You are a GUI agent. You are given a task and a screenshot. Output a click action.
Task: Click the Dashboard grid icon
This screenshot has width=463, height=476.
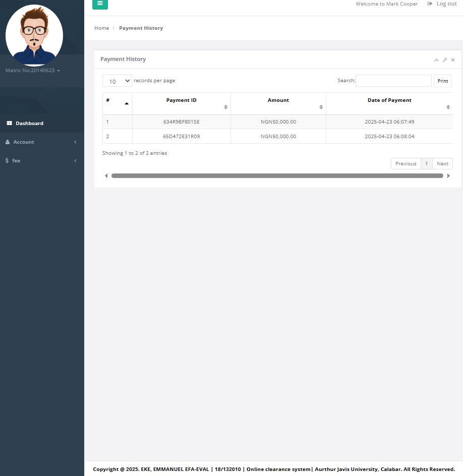pos(10,123)
